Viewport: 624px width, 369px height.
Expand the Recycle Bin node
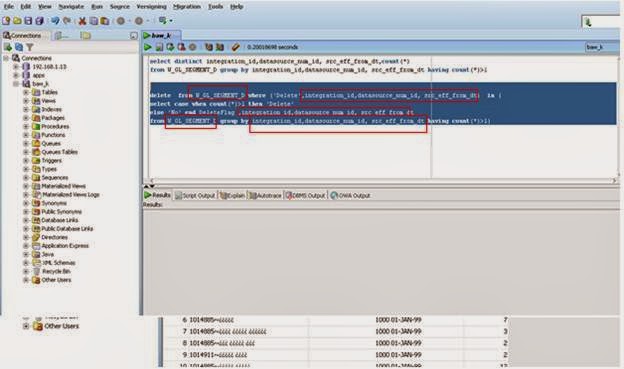(26, 271)
